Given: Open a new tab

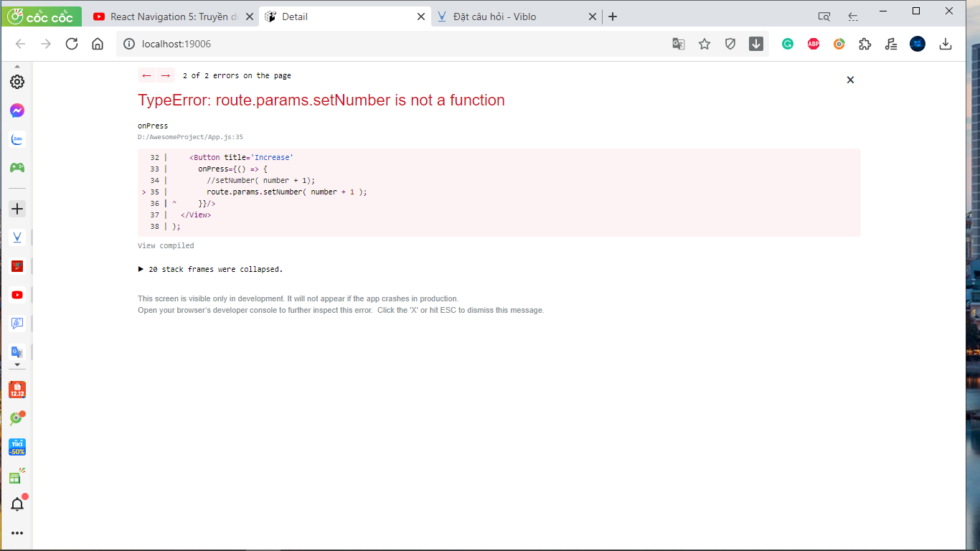Looking at the screenshot, I should tap(613, 17).
